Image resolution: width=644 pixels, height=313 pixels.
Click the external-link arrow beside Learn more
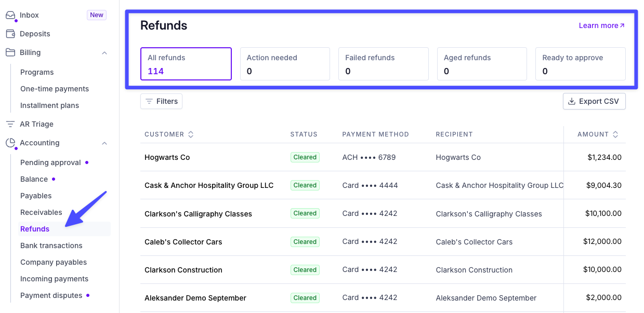(622, 25)
